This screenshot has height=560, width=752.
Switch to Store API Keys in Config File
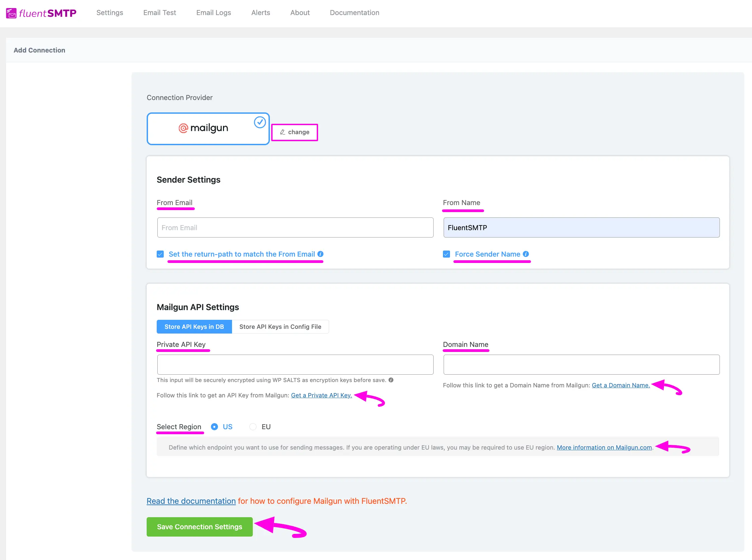tap(280, 327)
